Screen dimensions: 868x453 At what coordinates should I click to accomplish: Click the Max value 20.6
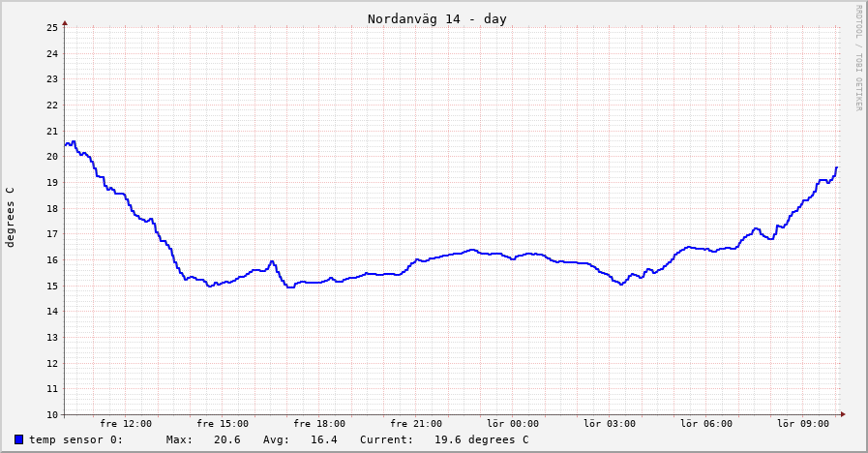pos(227,439)
